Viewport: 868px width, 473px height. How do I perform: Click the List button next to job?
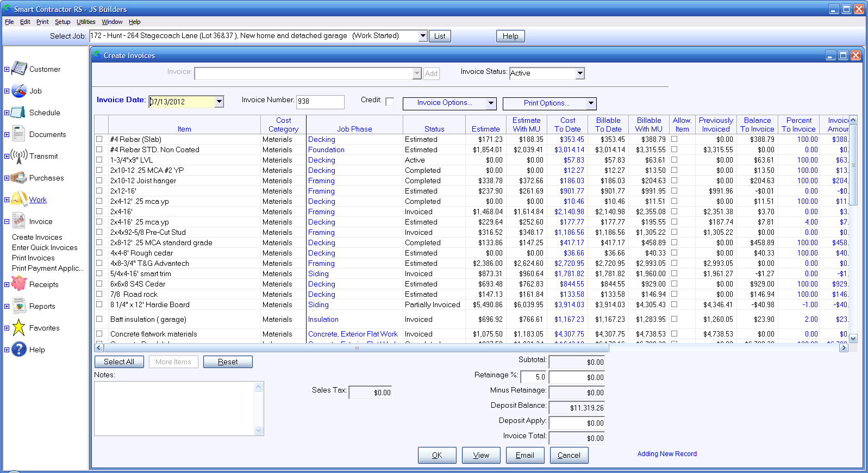(x=440, y=36)
